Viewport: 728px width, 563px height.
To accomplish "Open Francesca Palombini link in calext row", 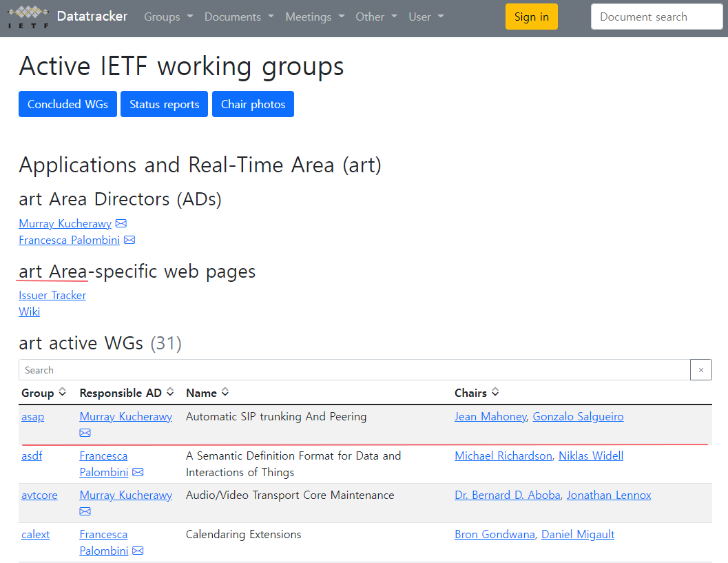I will tap(104, 542).
